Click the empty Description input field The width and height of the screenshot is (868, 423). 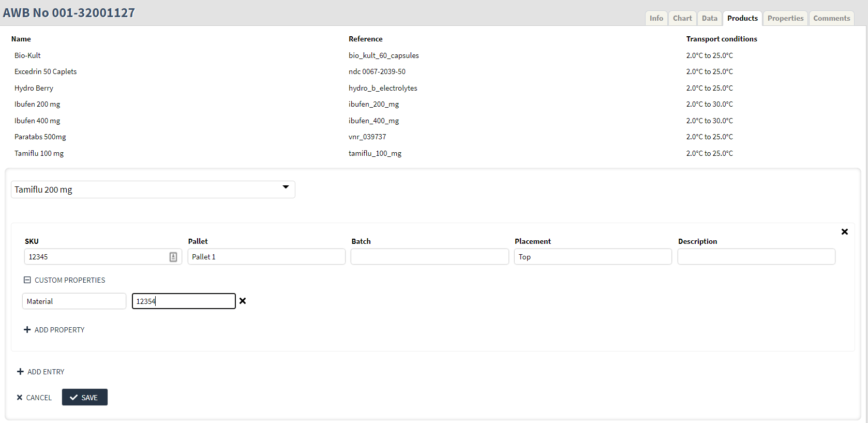[x=756, y=257]
